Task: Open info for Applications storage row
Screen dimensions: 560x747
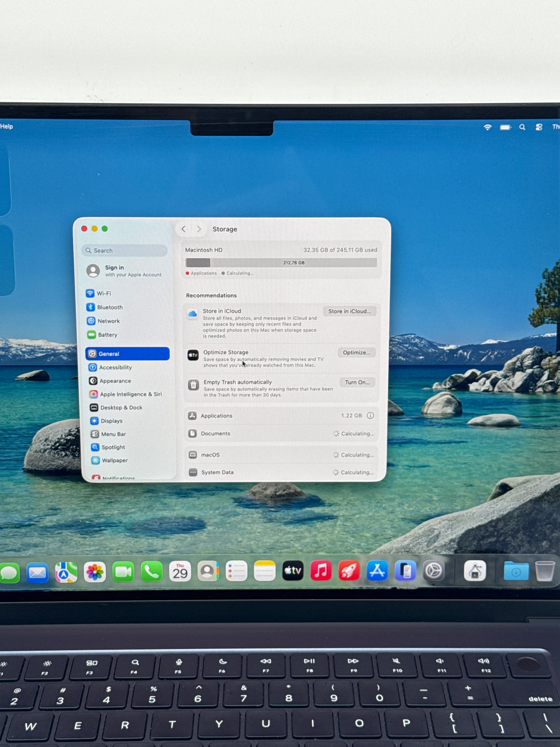Action: pos(370,416)
